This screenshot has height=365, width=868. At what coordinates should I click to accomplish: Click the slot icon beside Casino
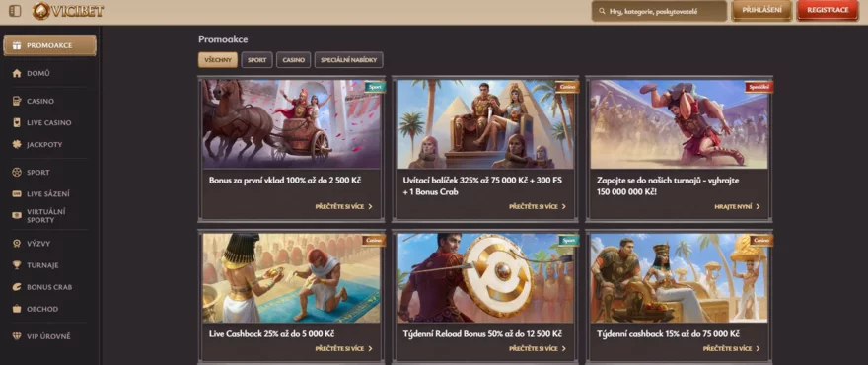pos(17,101)
